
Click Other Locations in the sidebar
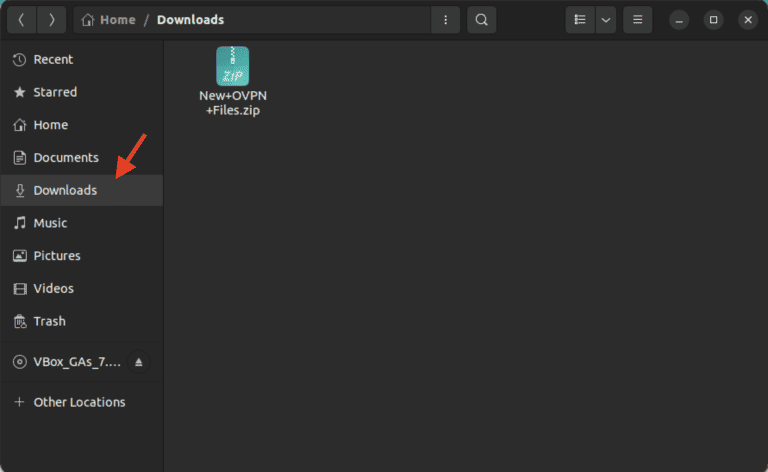click(x=79, y=402)
